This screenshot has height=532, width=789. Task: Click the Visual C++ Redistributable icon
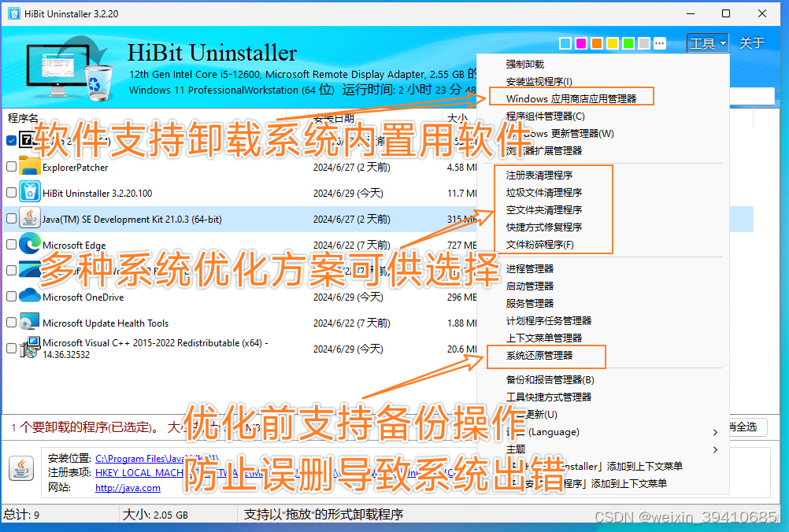(30, 348)
